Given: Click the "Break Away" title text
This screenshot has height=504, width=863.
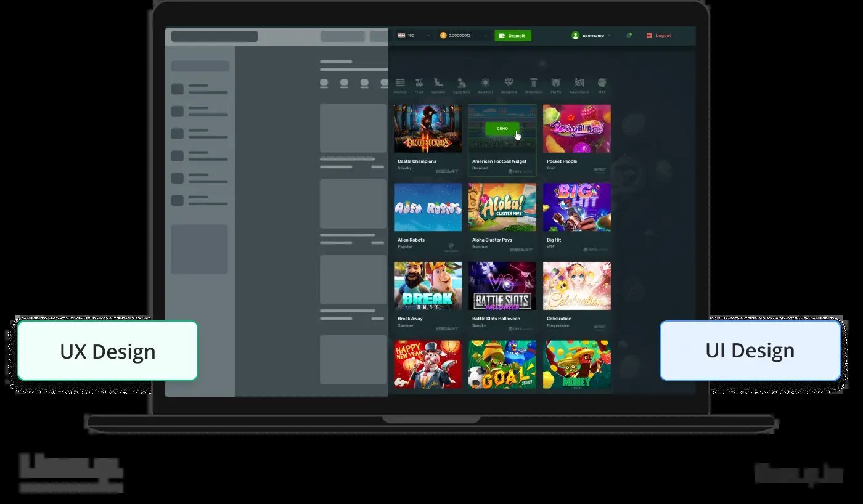Looking at the screenshot, I should coord(411,319).
